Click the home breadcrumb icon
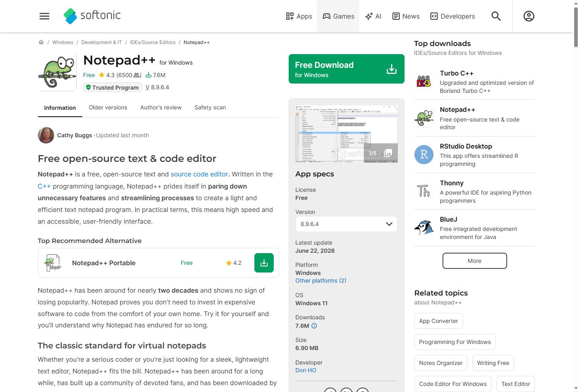This screenshot has height=392, width=579. [41, 42]
